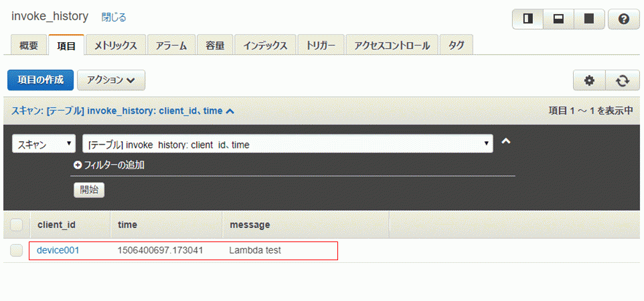Viewport: 644px width, 301px height.
Task: Select 項目 tab
Action: point(66,45)
